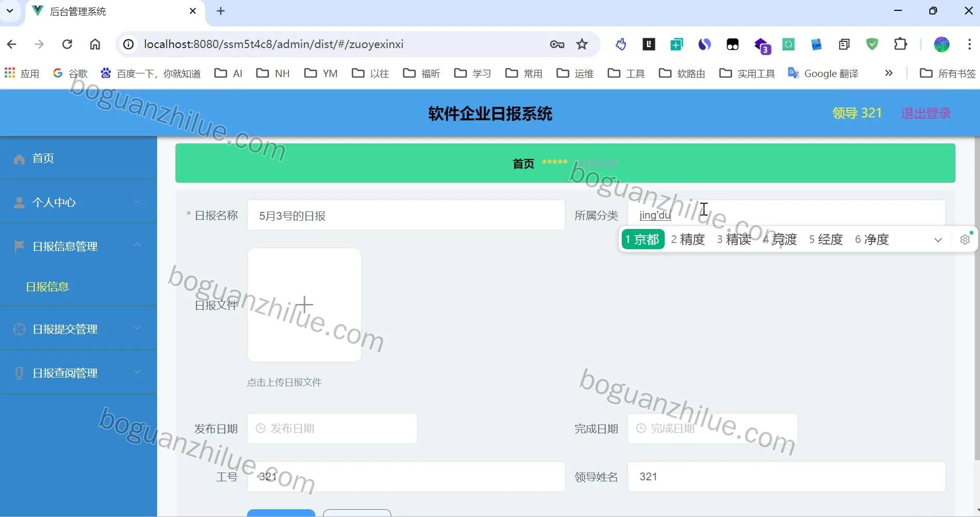Screen dimensions: 980x517
Task: Expand more IME candidates arrow
Action: (938, 240)
